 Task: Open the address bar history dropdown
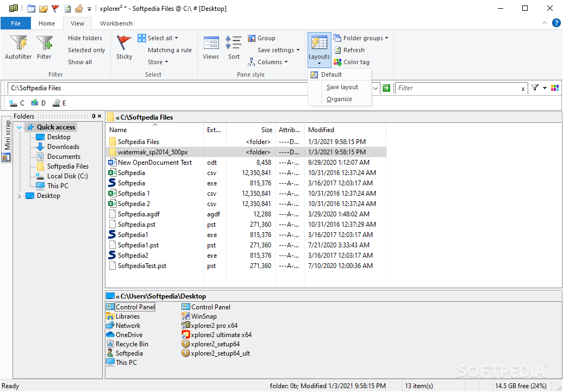point(376,88)
